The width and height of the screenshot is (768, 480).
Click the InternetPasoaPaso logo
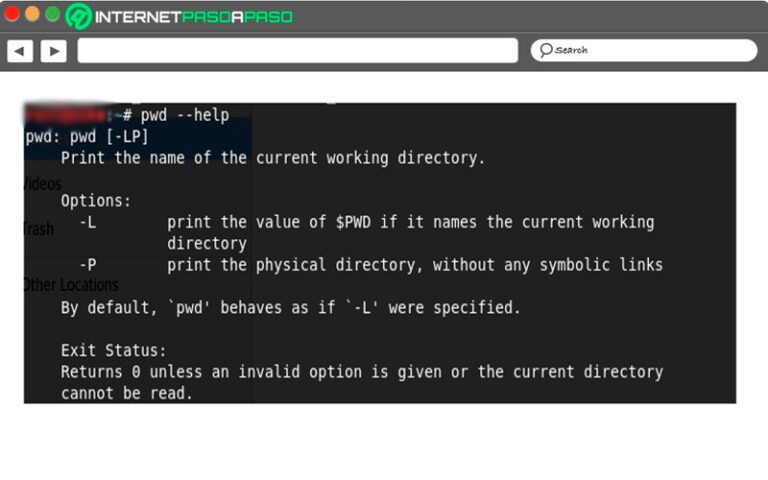click(x=179, y=17)
